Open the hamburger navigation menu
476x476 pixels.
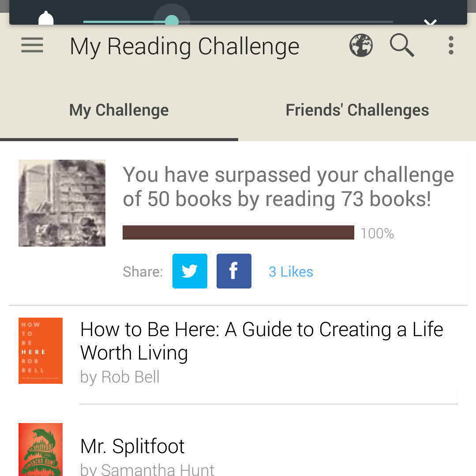pos(32,45)
